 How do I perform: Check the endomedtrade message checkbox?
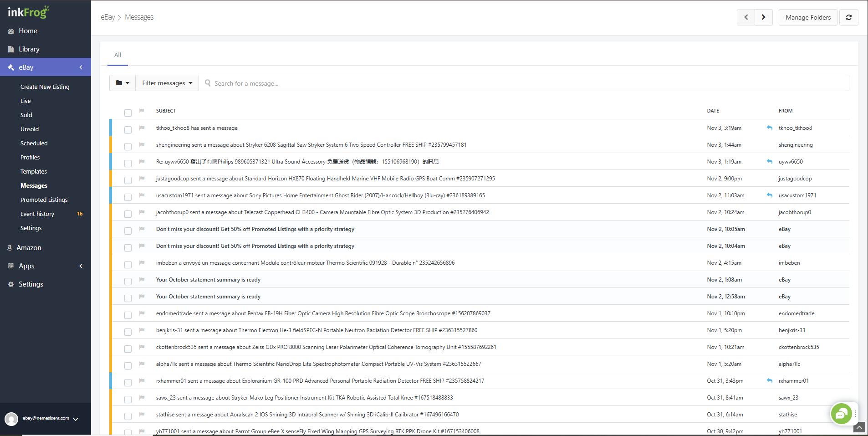coord(128,315)
